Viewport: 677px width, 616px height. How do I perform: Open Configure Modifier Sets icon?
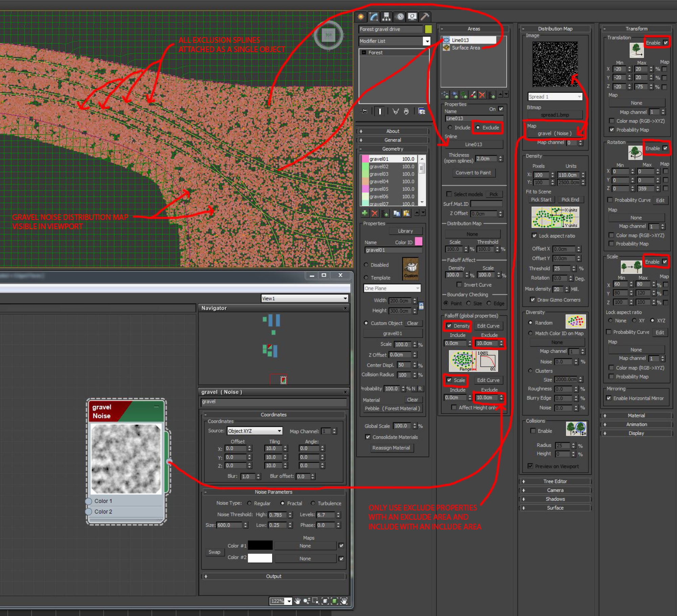coord(422,111)
